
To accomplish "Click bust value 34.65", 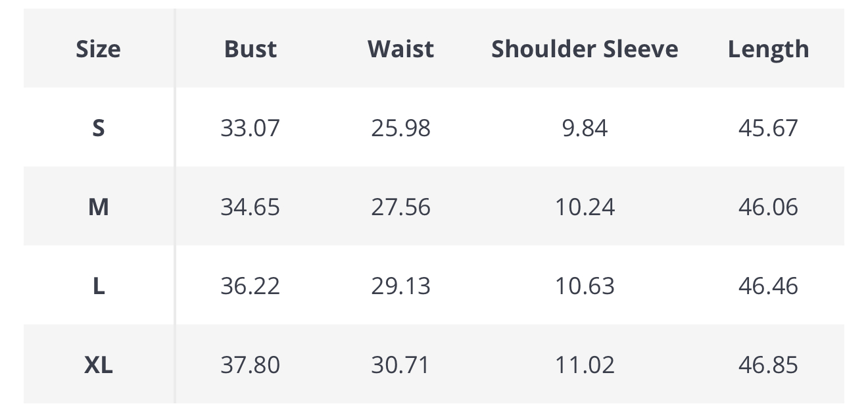I will point(251,207).
